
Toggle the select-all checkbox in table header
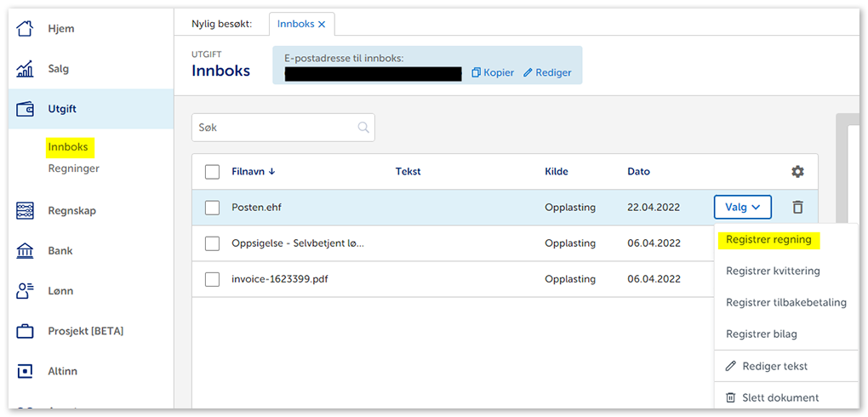pyautogui.click(x=213, y=172)
